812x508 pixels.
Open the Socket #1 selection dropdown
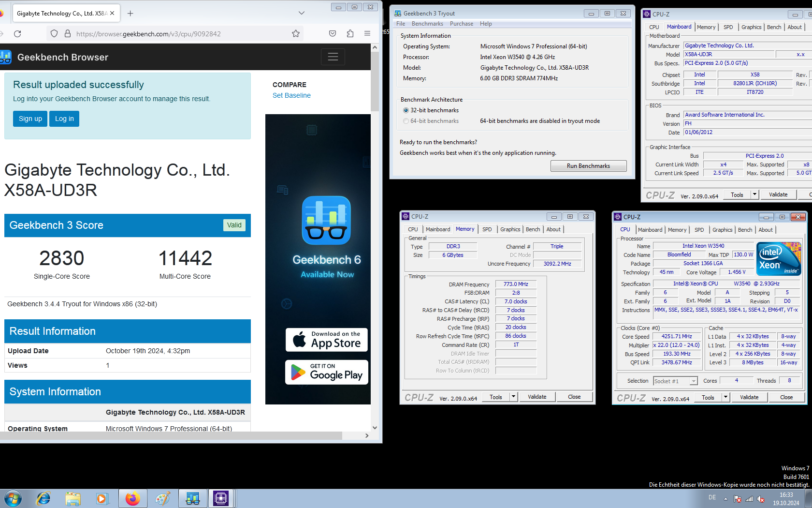(675, 381)
